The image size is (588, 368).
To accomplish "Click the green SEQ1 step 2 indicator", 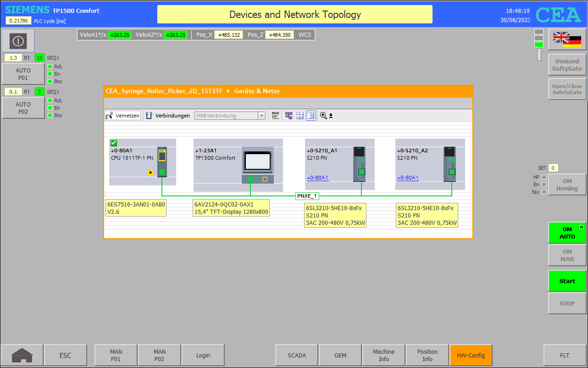I will [39, 92].
